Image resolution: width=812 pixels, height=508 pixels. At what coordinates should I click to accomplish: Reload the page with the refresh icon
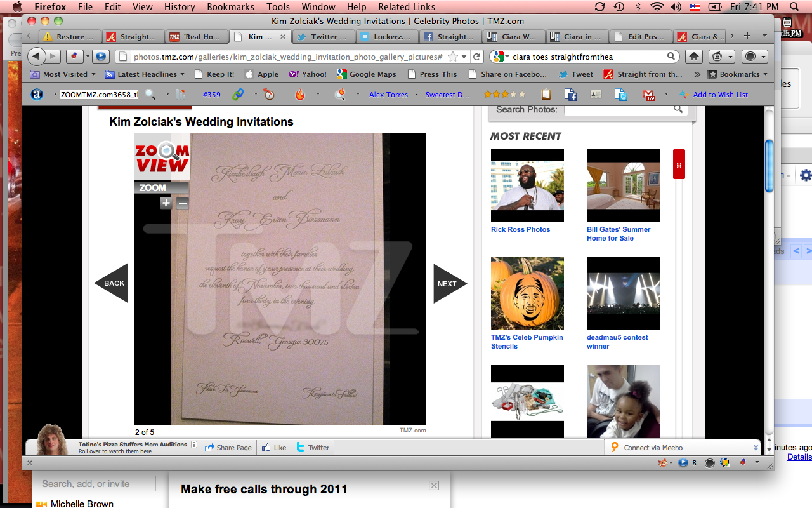click(478, 57)
